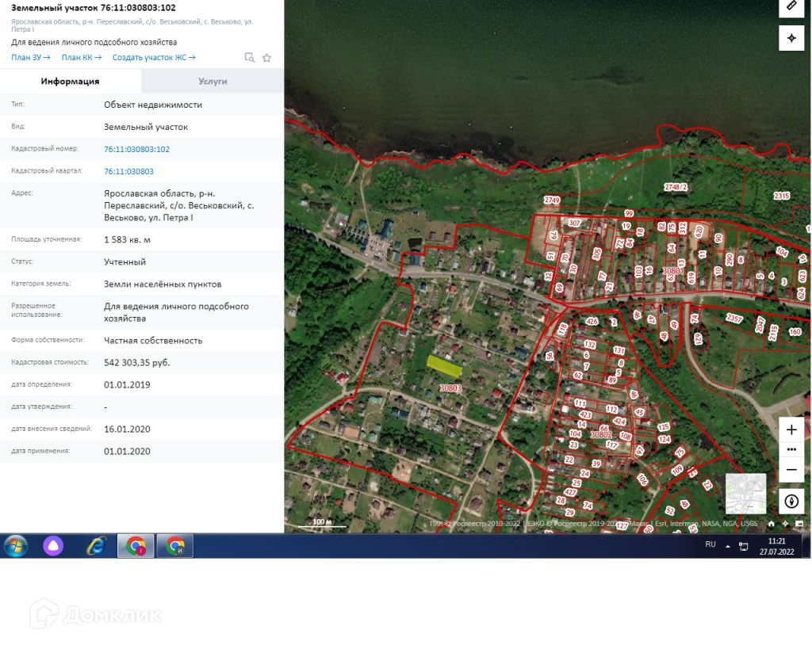The image size is (812, 649).
Task: Click the small home icon on map footer
Action: tap(771, 524)
